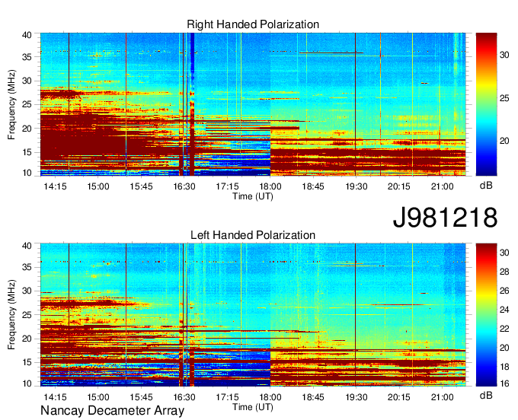Click 16 dB tick on Left Handed color bar
This screenshot has width=518, height=420.
pos(504,383)
